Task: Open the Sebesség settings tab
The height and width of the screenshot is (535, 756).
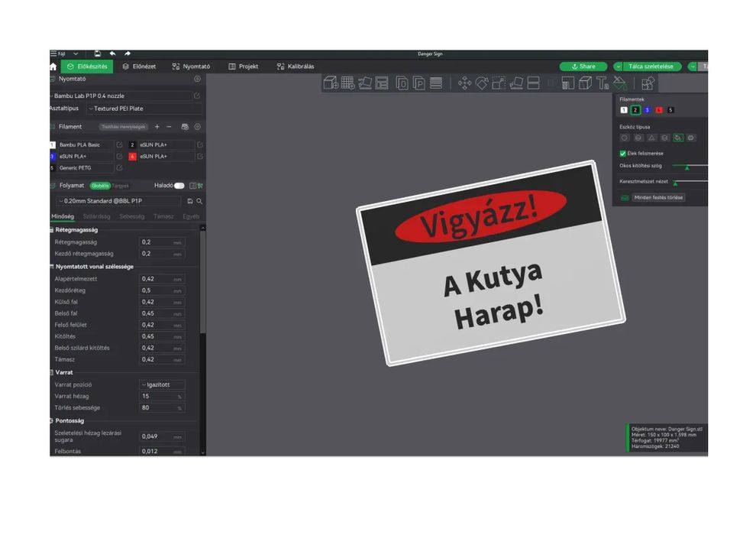Action: (x=131, y=216)
